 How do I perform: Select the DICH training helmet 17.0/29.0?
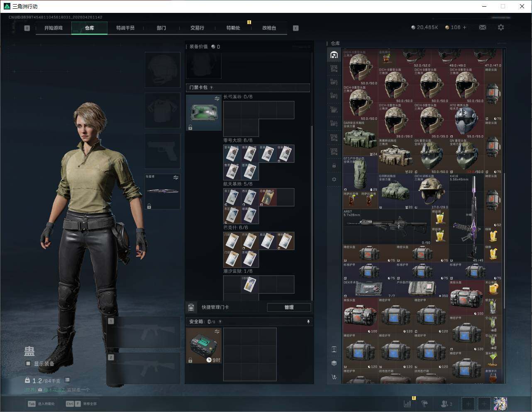coord(431,191)
